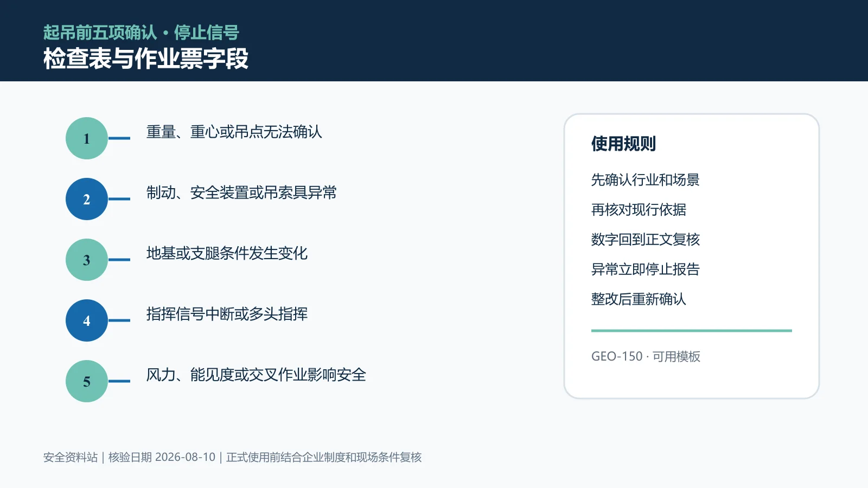Select the rule 先确认行业和场景

[646, 179]
